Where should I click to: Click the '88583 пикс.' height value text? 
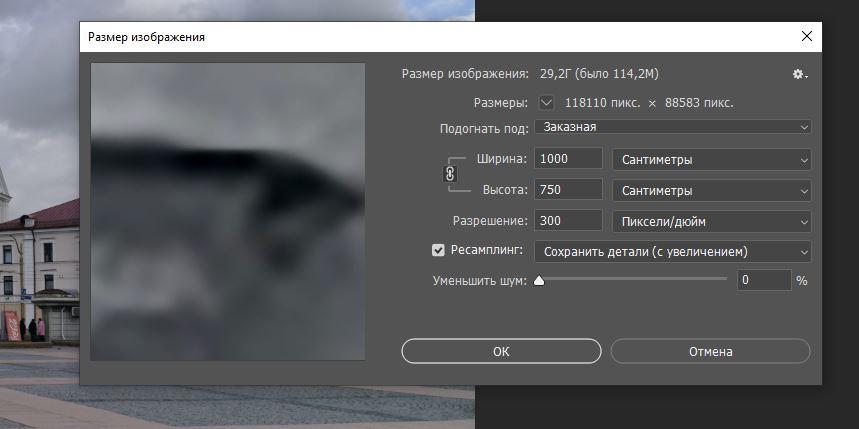699,102
